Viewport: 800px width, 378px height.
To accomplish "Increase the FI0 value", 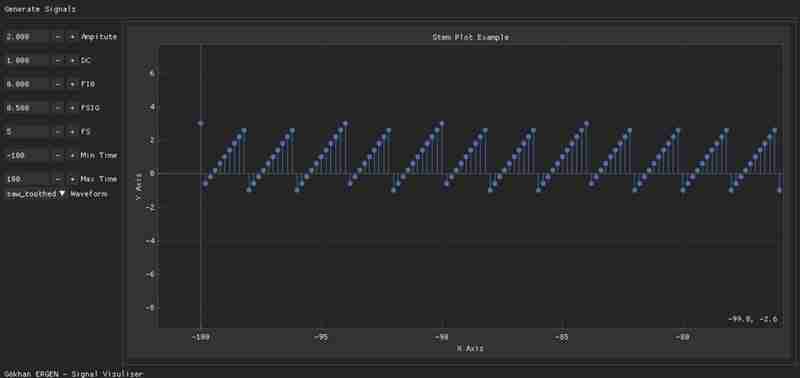I will click(72, 84).
